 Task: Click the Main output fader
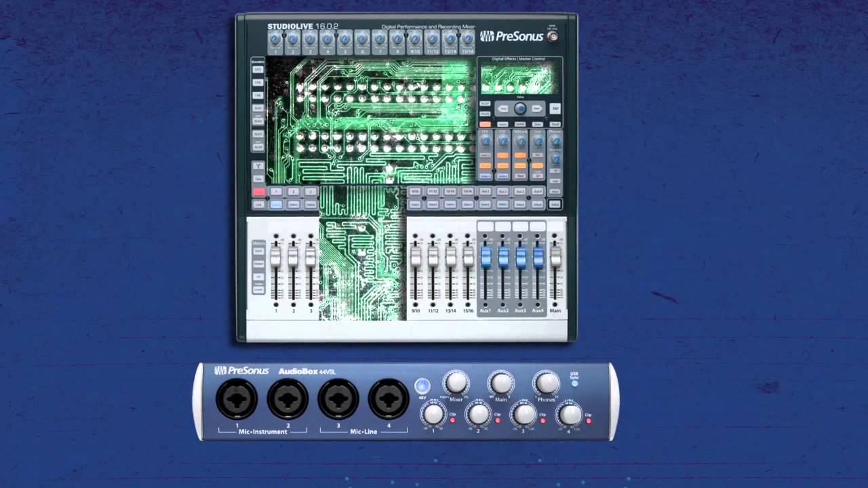click(x=555, y=256)
